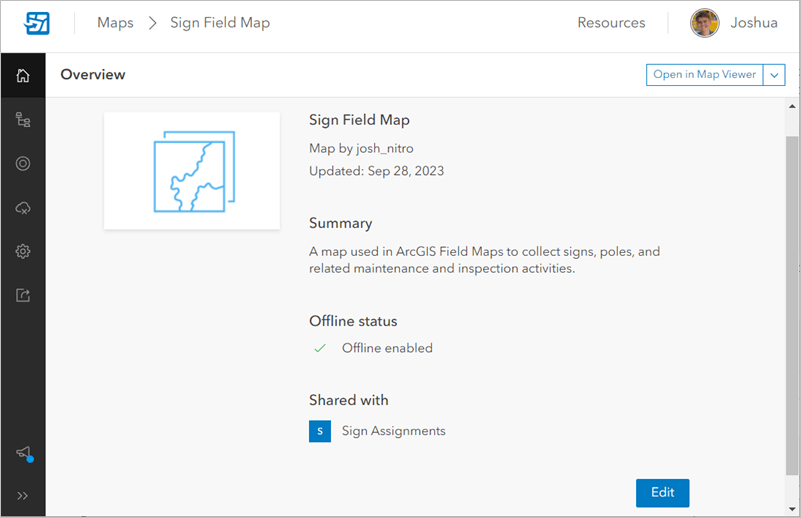Expand Open in Map Viewer dropdown arrow

(774, 75)
